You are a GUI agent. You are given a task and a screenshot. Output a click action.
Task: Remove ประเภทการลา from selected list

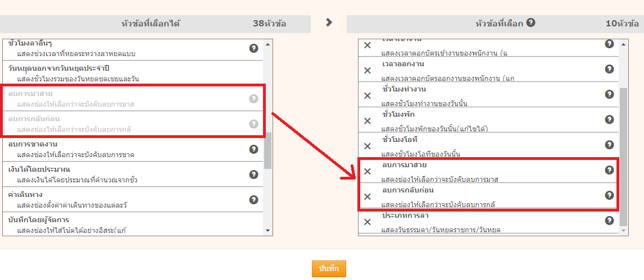coord(368,222)
